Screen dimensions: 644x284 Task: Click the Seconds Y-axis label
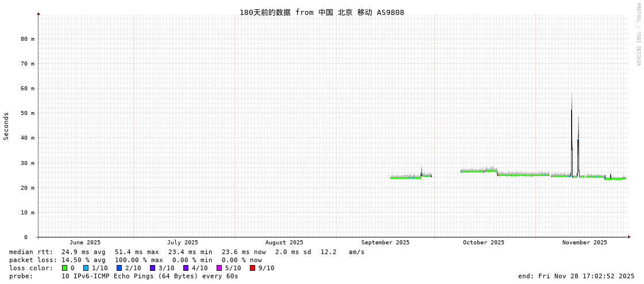6,126
